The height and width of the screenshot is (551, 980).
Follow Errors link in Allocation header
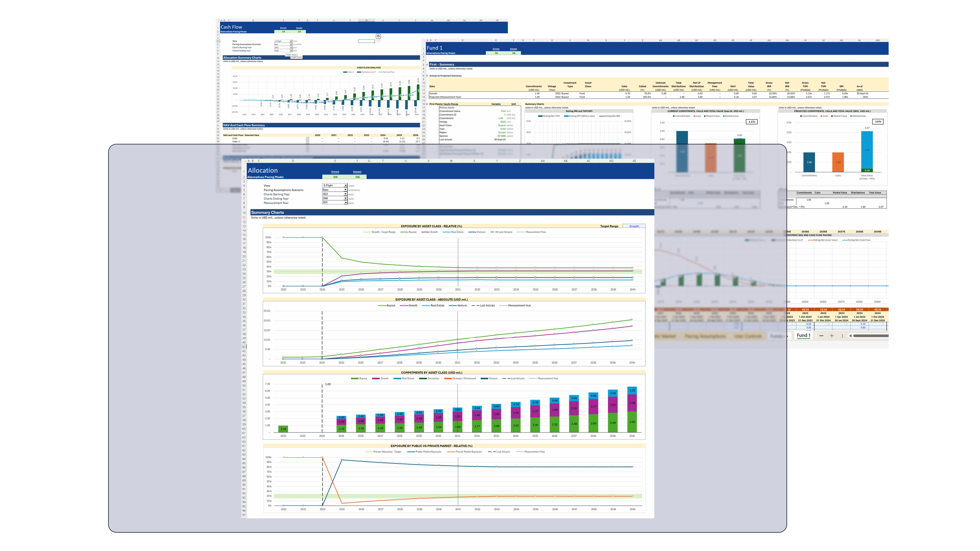click(x=335, y=172)
